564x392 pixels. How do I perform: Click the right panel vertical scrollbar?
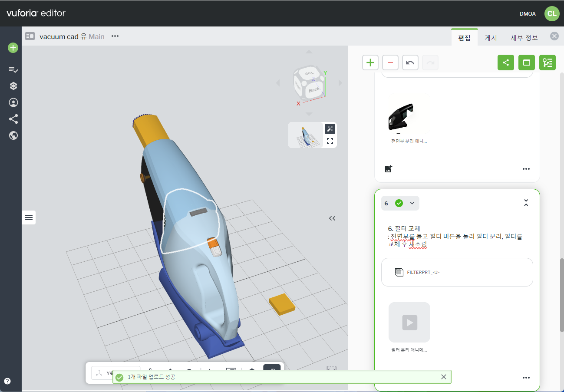click(x=562, y=295)
